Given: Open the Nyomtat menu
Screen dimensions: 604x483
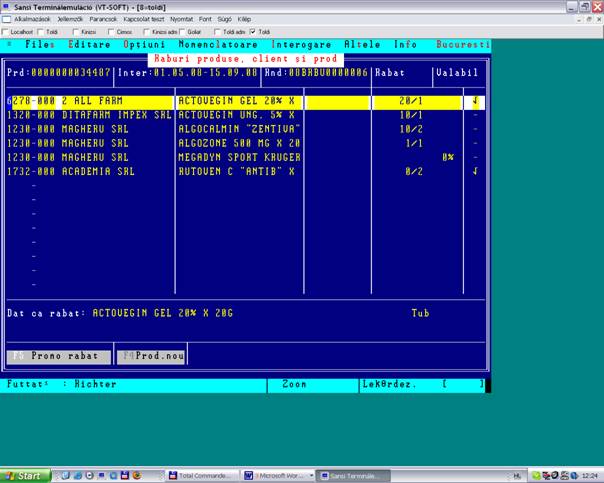Looking at the screenshot, I should point(183,19).
